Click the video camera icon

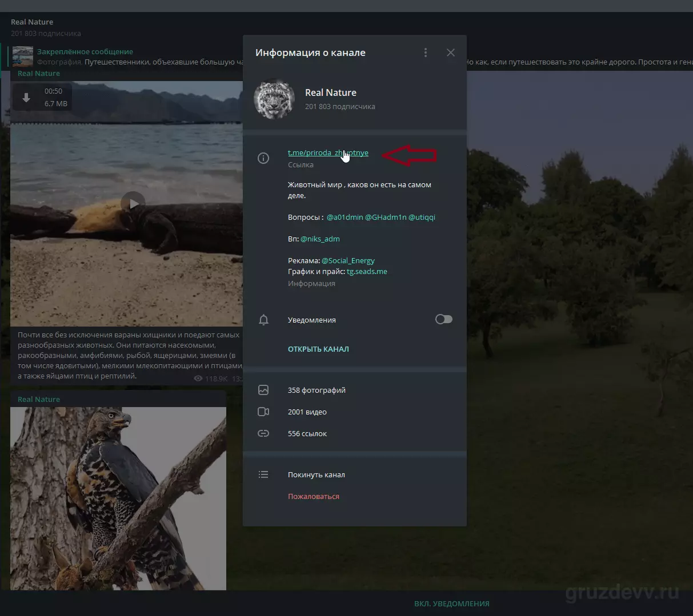[x=263, y=412]
